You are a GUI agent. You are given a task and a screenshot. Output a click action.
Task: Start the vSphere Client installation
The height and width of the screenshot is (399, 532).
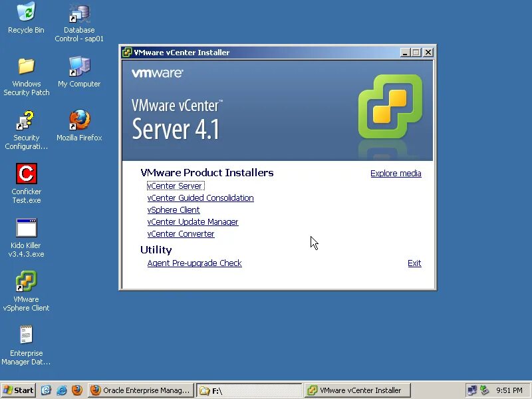pos(173,209)
